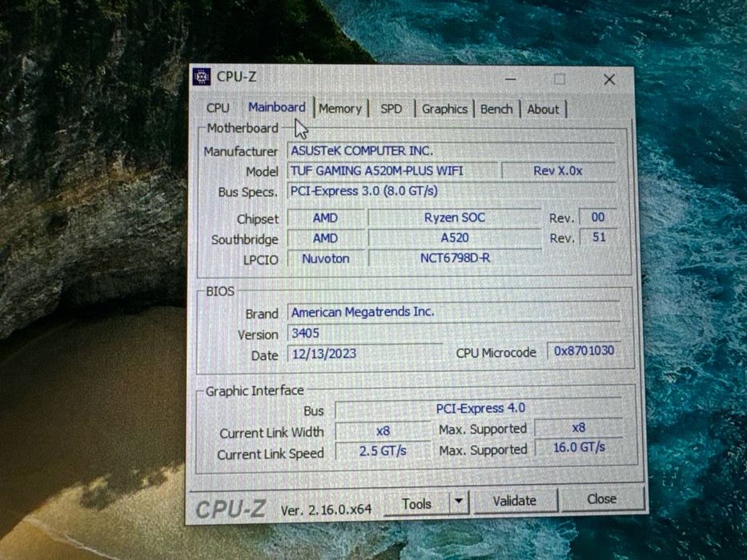Minimize the CPU-Z window
The height and width of the screenshot is (560, 747).
click(511, 79)
